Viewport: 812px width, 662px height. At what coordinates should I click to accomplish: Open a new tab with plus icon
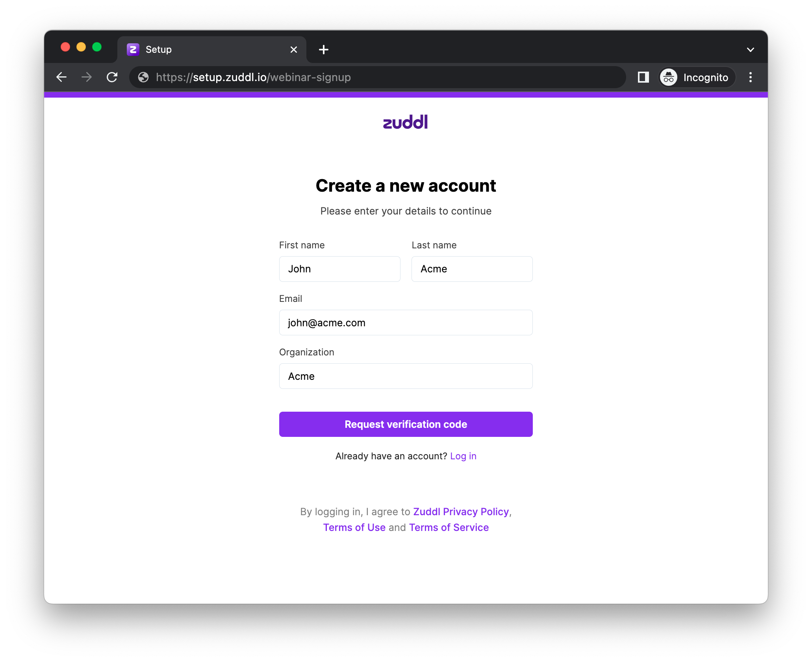pyautogui.click(x=324, y=50)
